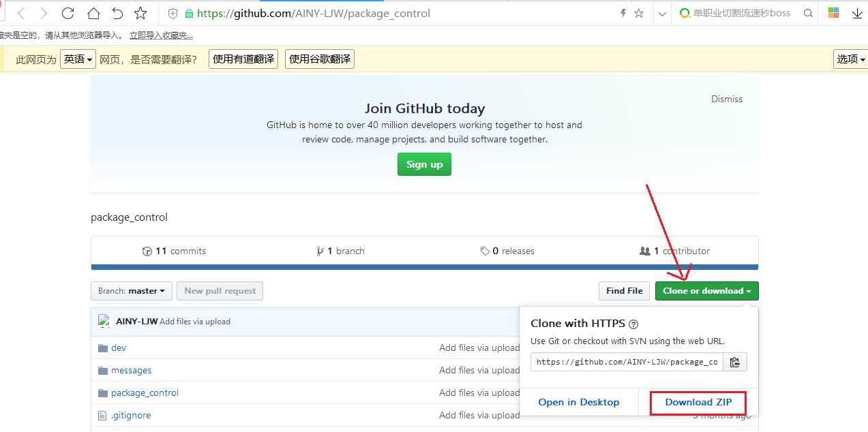
Task: Open the 选项 options dropdown
Action: [850, 59]
